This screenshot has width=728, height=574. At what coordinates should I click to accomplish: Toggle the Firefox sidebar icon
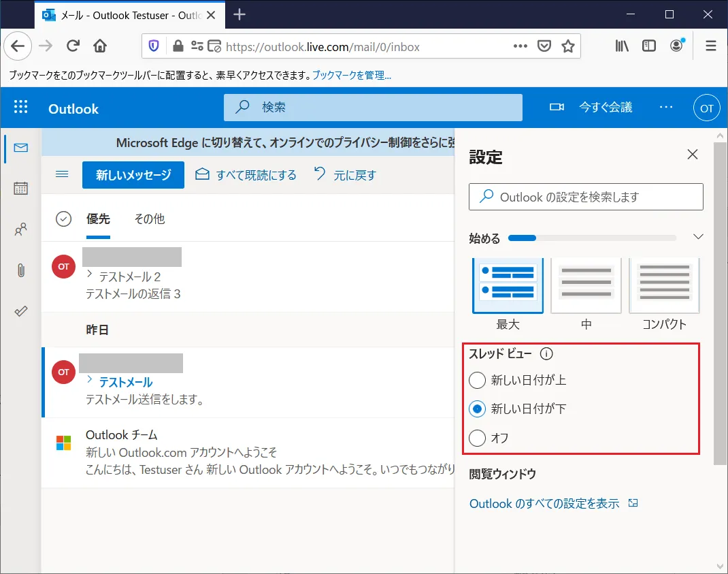tap(649, 46)
